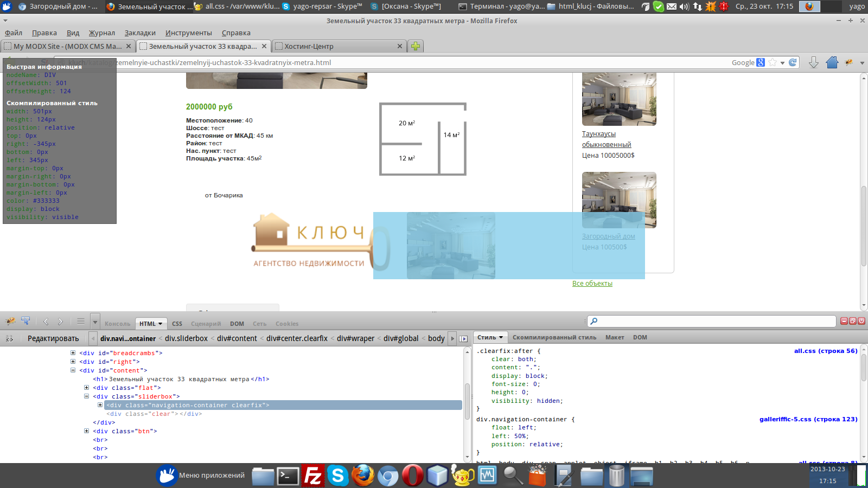Click the Редактировать button in Firebug
Screen dimensions: 868x488
pos(53,338)
